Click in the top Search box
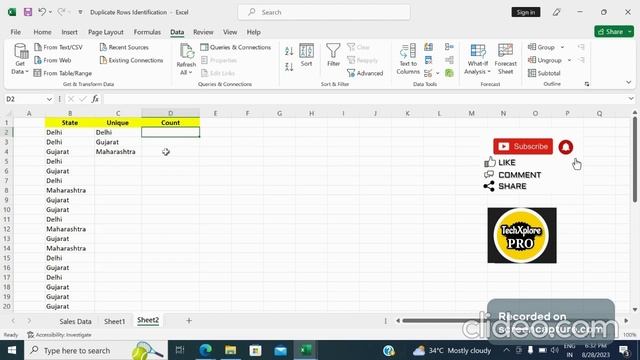The image size is (640, 360). click(324, 12)
